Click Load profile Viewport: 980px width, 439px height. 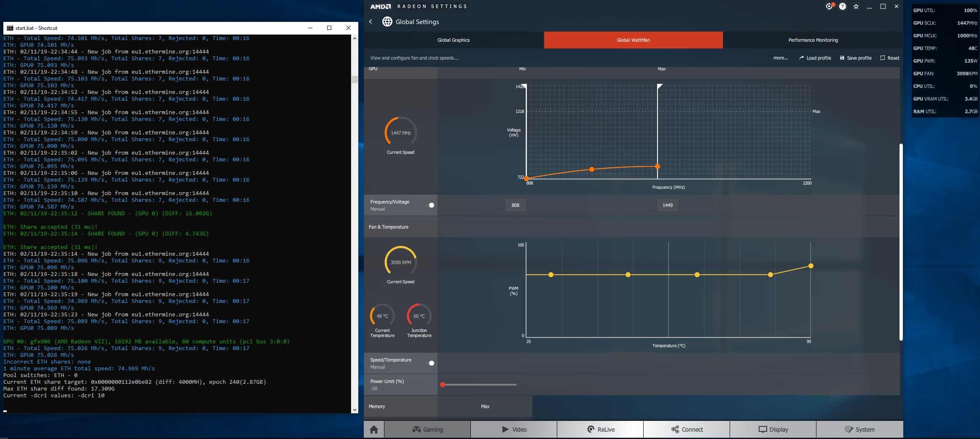[x=815, y=58]
